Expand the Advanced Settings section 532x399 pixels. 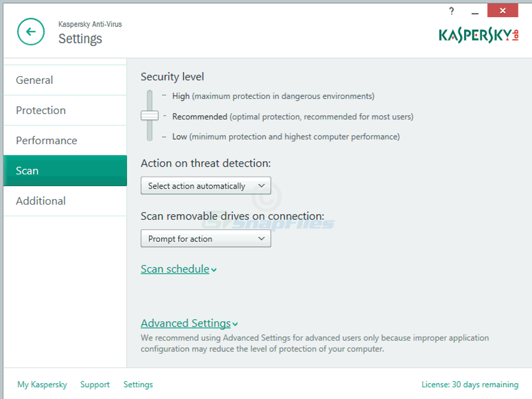(x=189, y=323)
